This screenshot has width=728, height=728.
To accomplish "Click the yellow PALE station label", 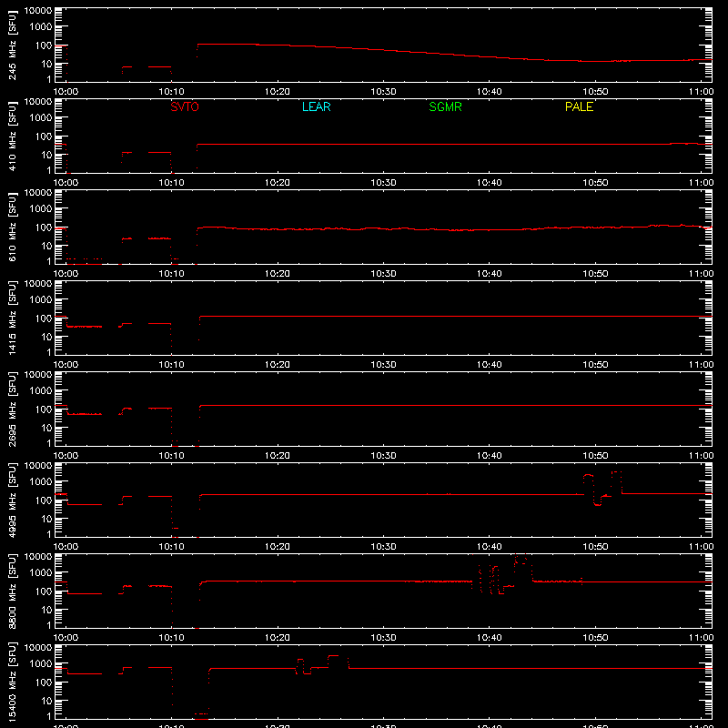I will 579,106.
